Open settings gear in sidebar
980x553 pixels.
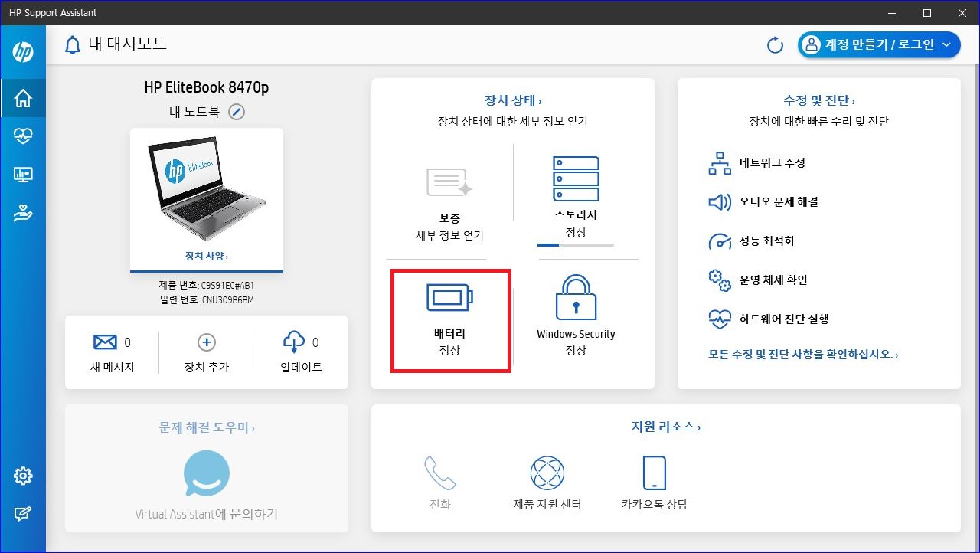23,476
